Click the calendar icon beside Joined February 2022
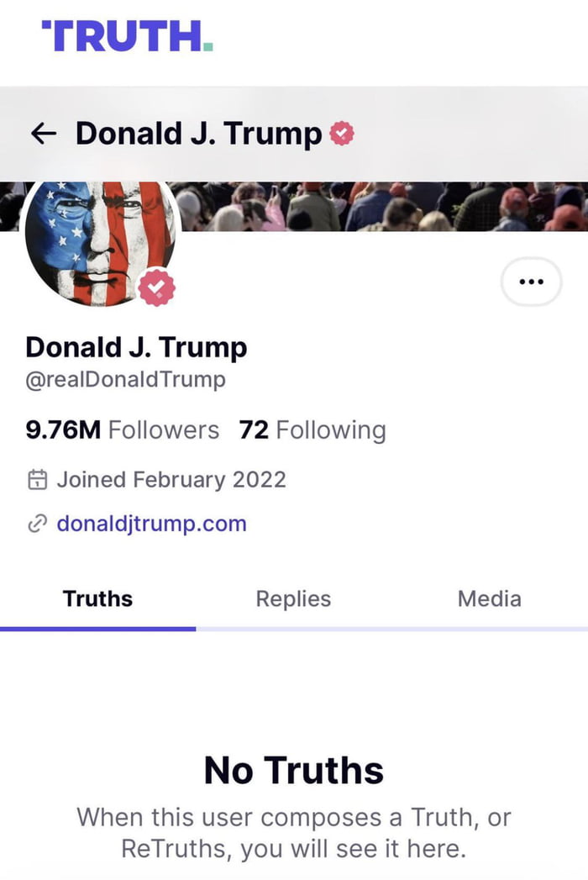Image resolution: width=588 pixels, height=880 pixels. (x=36, y=480)
